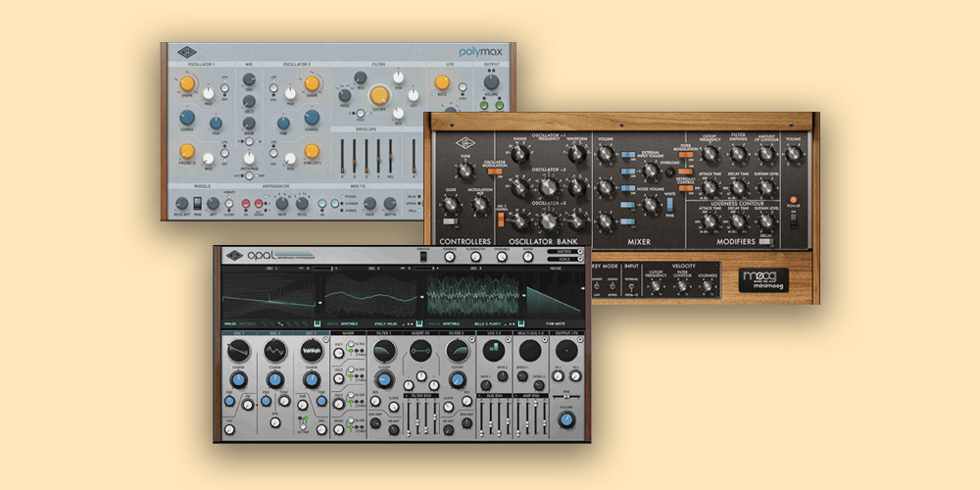The width and height of the screenshot is (980, 490).
Task: Toggle the Polymax LFO Sync switch
Action: (463, 87)
